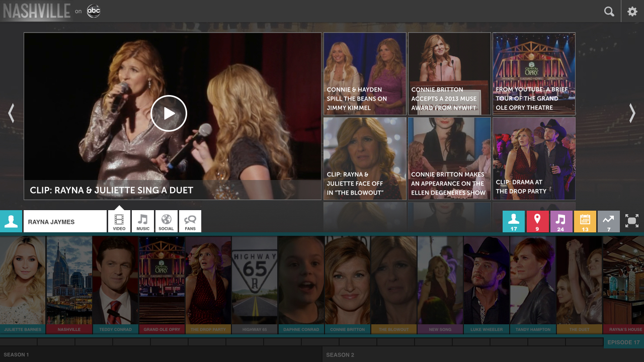Click the teal person icon beside Rayna Jaymes
Image resolution: width=644 pixels, height=362 pixels.
pyautogui.click(x=11, y=221)
